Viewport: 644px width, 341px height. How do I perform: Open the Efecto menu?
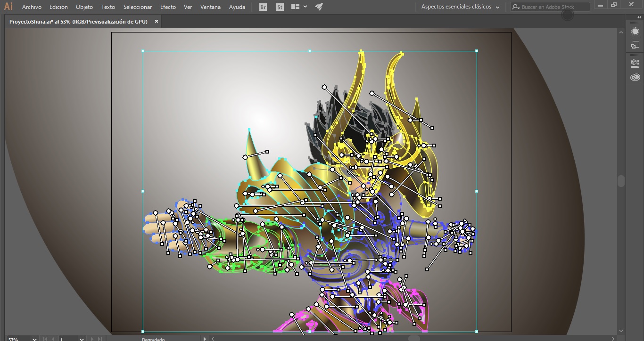tap(168, 7)
